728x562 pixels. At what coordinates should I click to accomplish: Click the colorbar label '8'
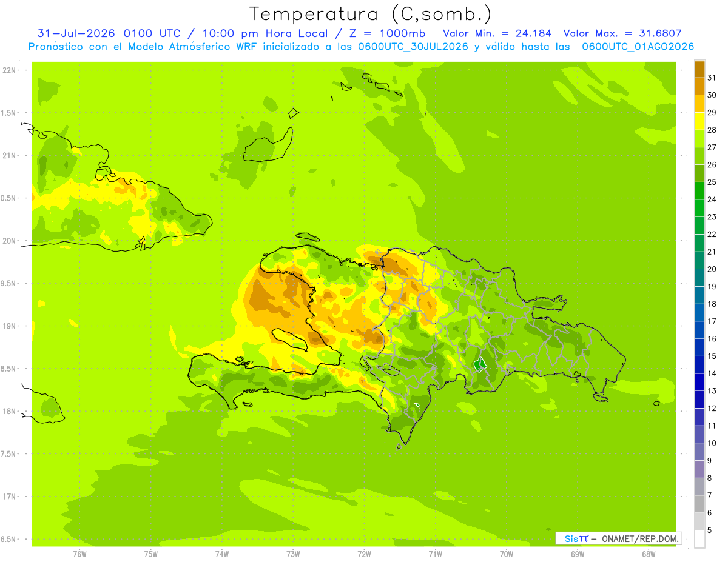709,478
